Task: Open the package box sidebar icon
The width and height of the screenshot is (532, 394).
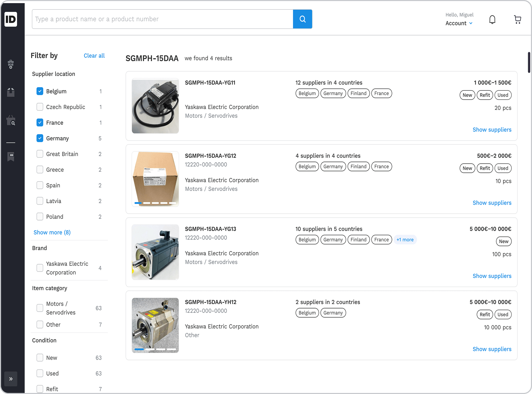Action: (11, 92)
